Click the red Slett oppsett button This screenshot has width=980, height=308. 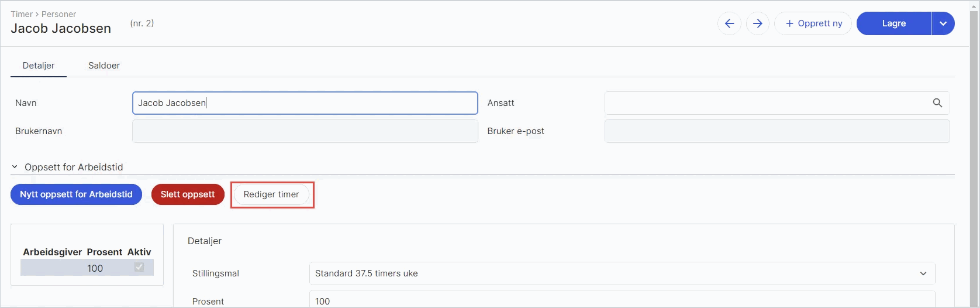(x=188, y=194)
